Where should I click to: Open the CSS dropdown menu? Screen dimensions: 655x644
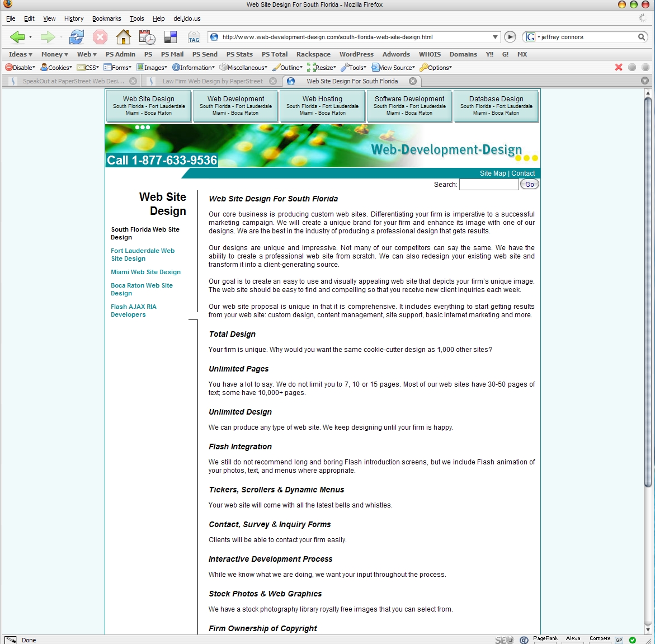click(x=88, y=67)
